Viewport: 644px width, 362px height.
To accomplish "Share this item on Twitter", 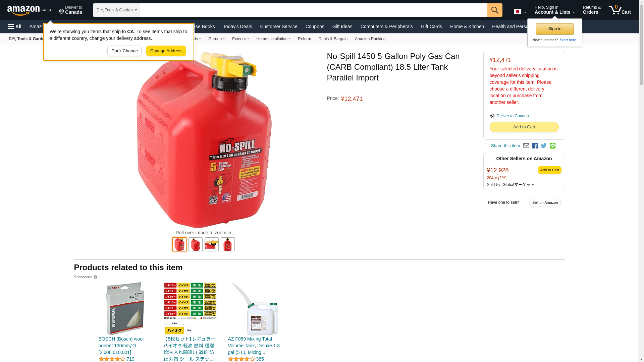I will (x=544, y=146).
